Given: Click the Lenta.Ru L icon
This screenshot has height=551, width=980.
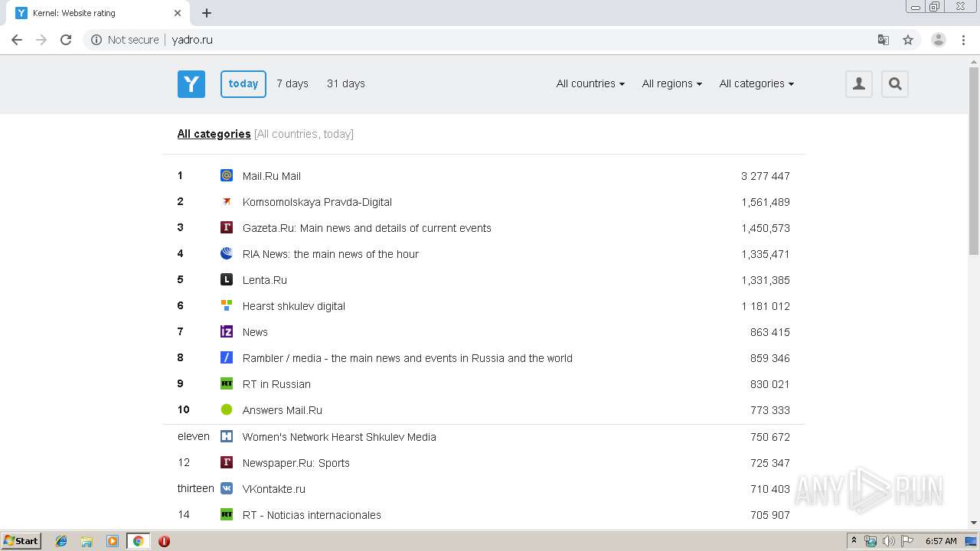Looking at the screenshot, I should pos(227,279).
